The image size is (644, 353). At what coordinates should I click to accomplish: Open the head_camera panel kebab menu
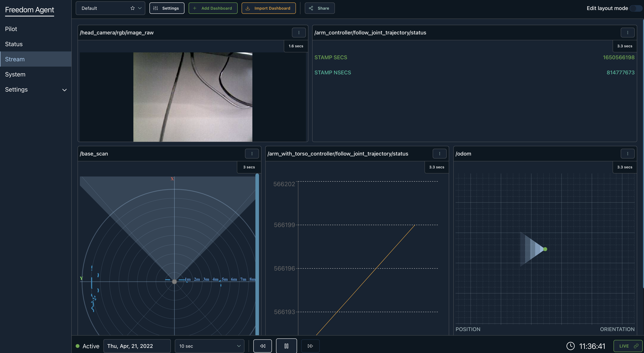[299, 33]
